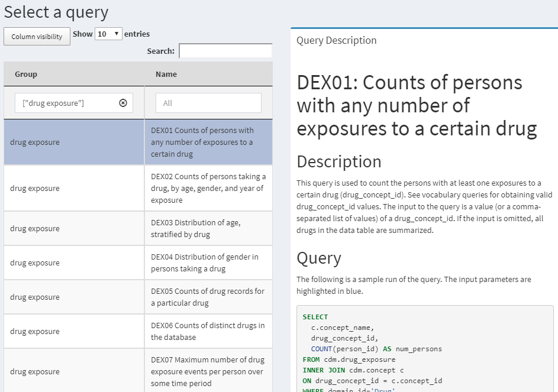Viewport: 558px width, 392px height.
Task: Click the Group cell in the DEX04 row
Action: tap(74, 263)
